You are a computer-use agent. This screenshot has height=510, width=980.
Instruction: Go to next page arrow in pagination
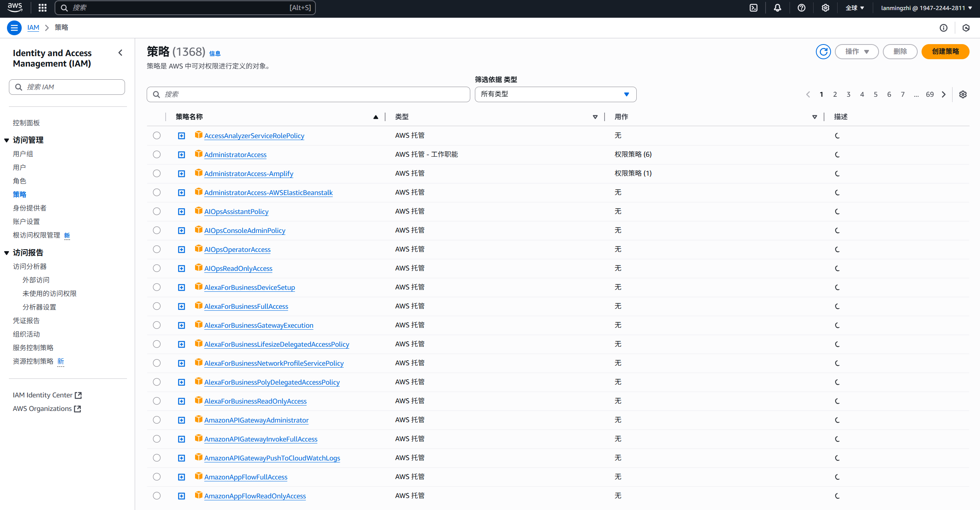944,94
